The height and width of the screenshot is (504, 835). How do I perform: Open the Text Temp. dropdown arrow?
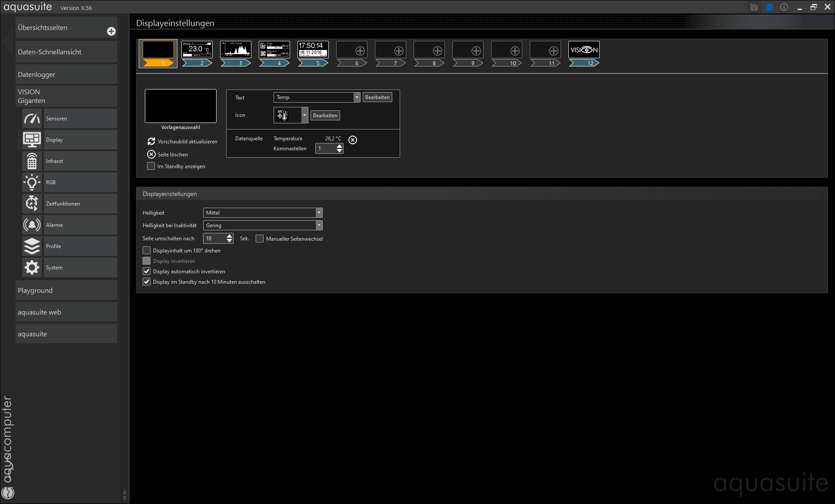357,97
